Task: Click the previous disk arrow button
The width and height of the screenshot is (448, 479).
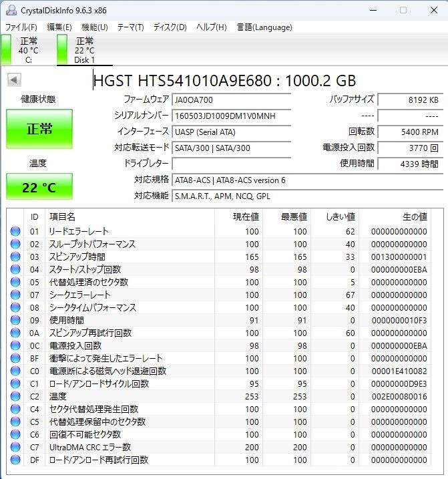Action: 14,80
